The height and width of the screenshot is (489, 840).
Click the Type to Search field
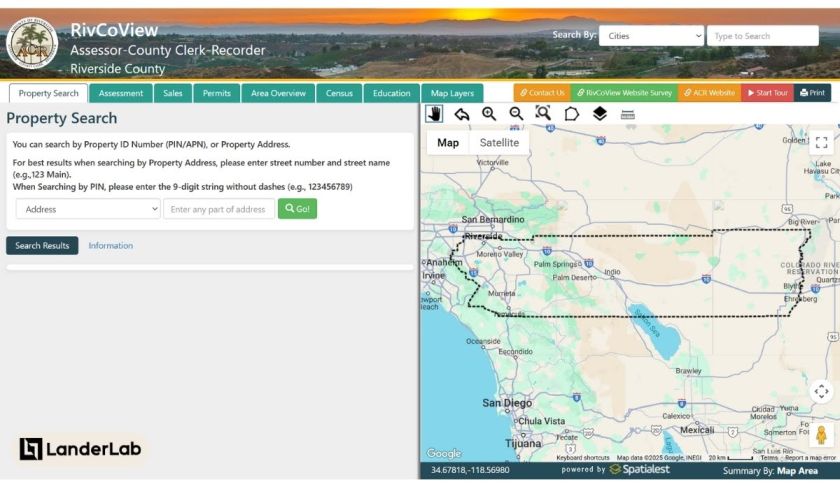pos(762,36)
